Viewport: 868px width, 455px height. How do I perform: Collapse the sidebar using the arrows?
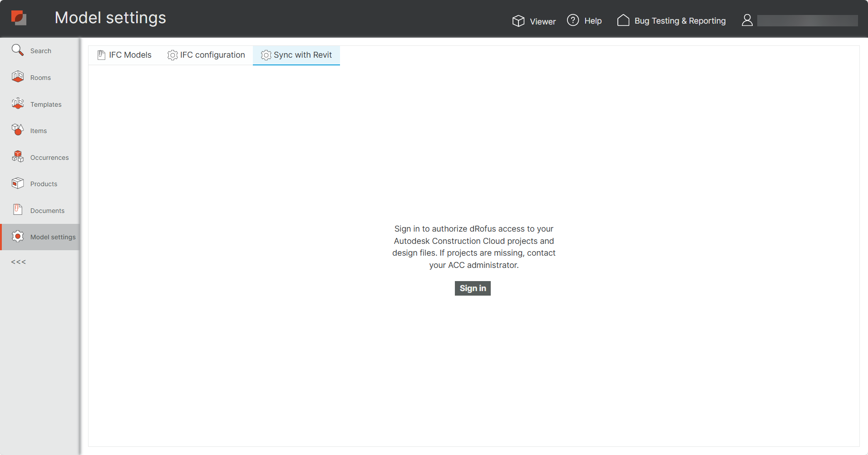[x=18, y=262]
